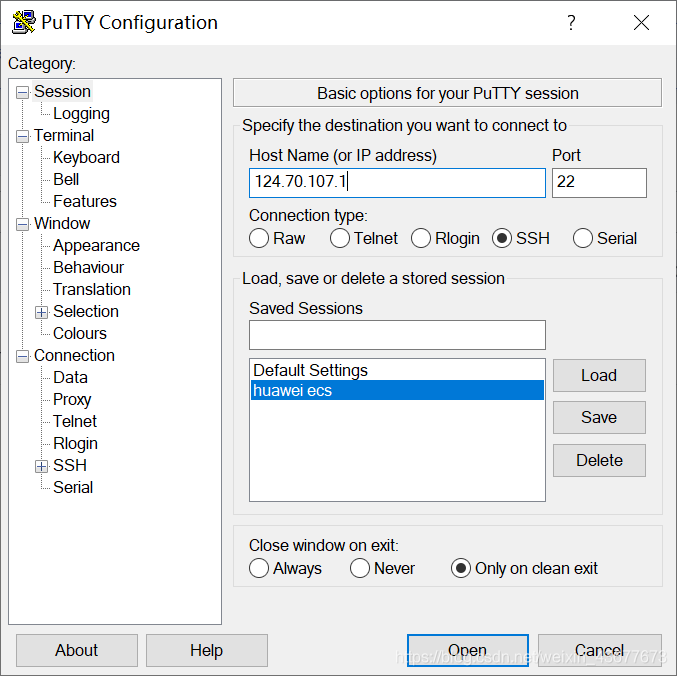
Task: Click the Load button
Action: pyautogui.click(x=599, y=375)
